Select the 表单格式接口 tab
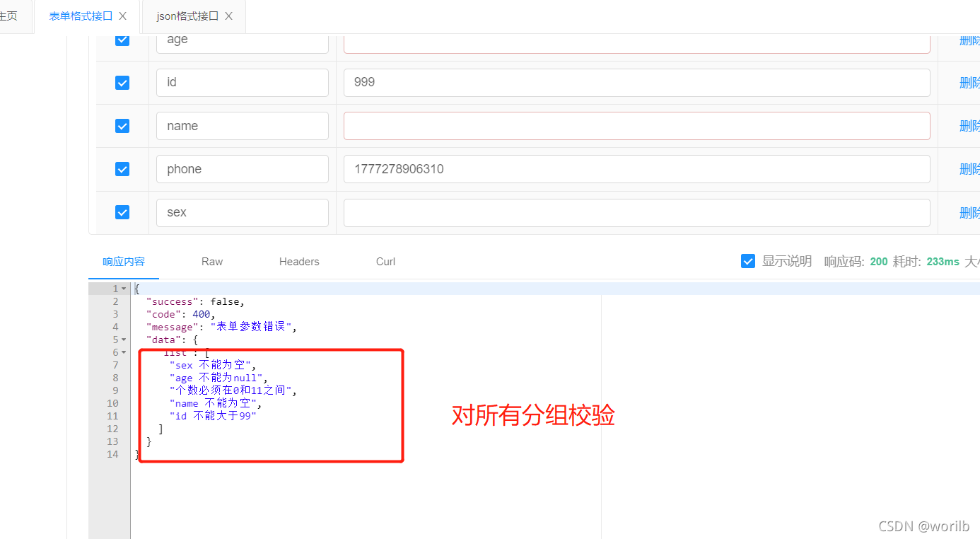Image resolution: width=980 pixels, height=539 pixels. pyautogui.click(x=81, y=16)
